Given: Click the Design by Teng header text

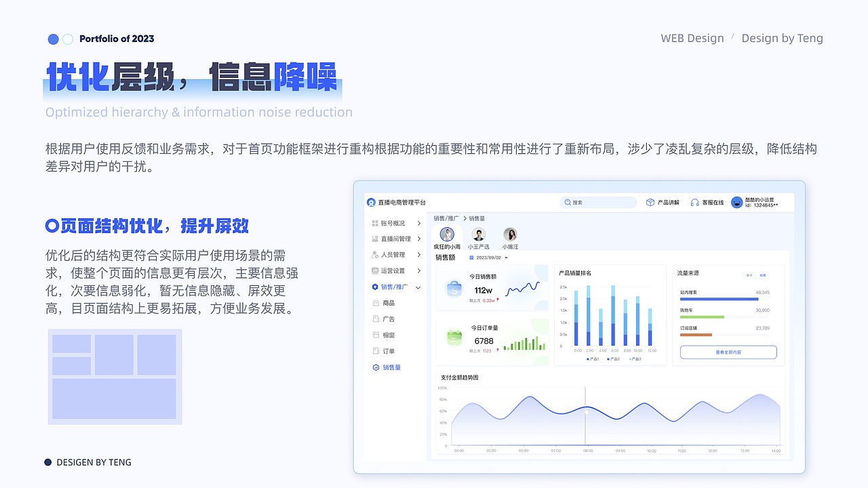Looking at the screenshot, I should click(782, 38).
